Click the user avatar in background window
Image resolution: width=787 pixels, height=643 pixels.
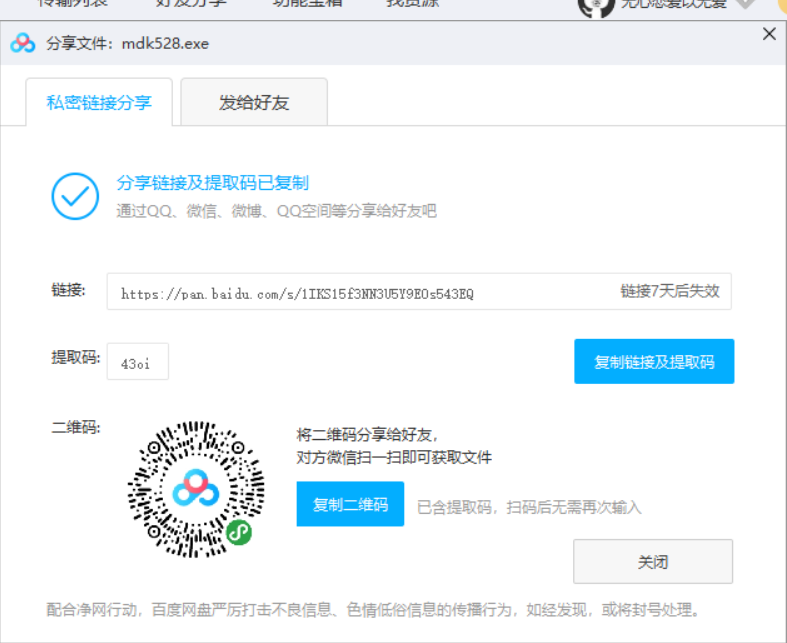pos(596,7)
